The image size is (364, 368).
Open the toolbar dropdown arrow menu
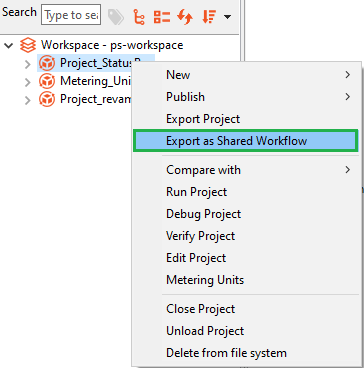[227, 17]
